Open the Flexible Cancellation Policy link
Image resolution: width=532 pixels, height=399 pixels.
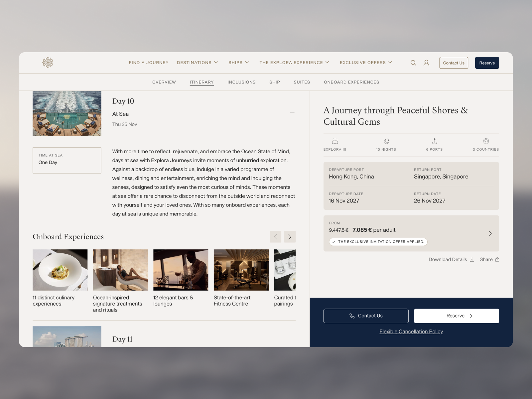411,332
